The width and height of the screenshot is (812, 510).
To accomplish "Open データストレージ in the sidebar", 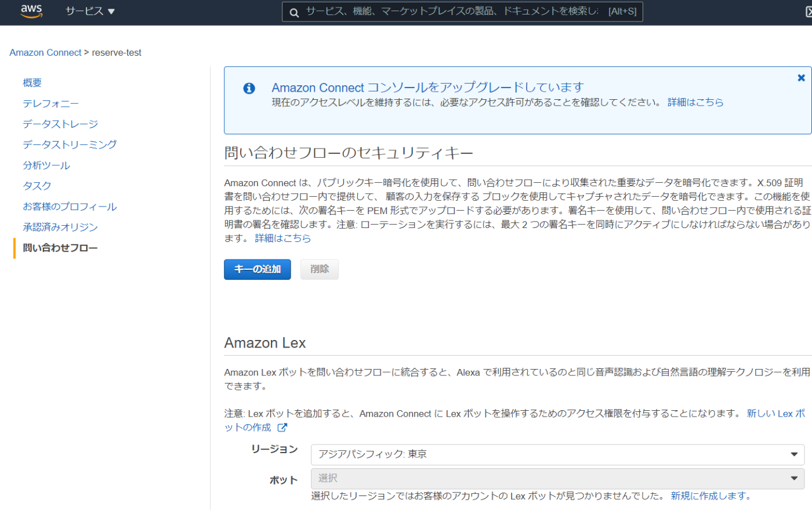I will (60, 124).
